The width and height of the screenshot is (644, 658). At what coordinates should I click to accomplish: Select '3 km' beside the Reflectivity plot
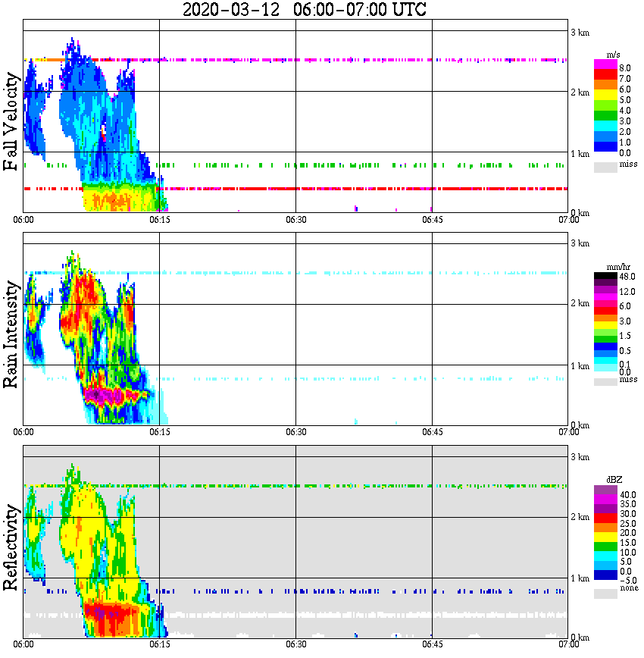[x=580, y=457]
